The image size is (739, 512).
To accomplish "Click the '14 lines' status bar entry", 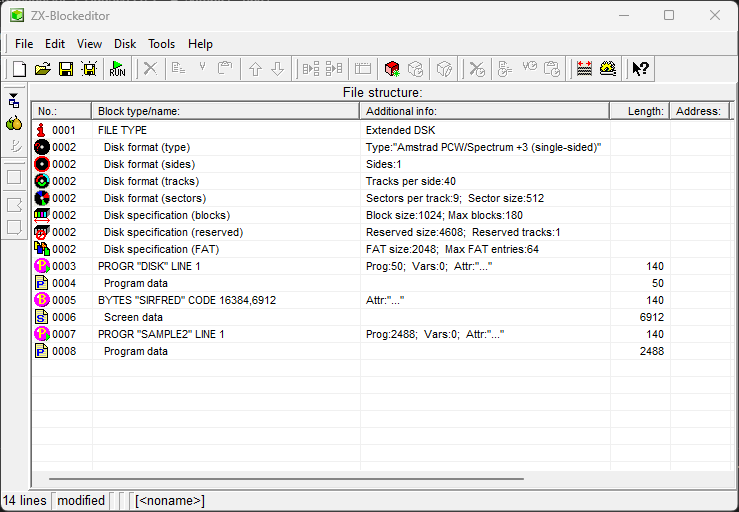I will [25, 500].
